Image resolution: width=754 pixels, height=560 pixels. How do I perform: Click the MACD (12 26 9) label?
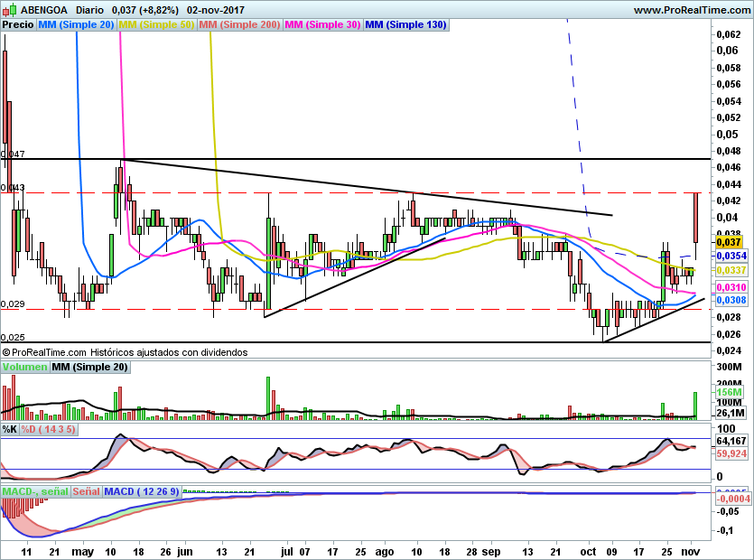coord(142,491)
